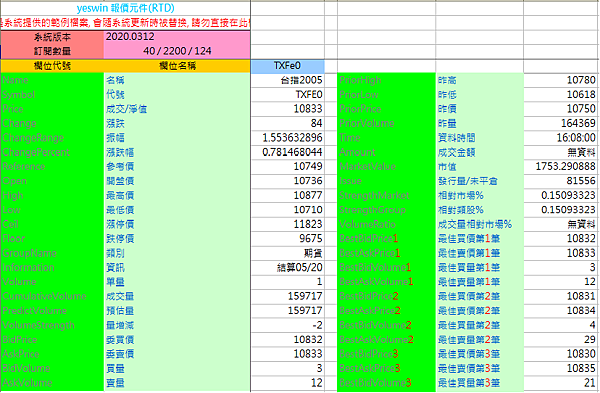Click the GroupName value 期貨

point(288,253)
